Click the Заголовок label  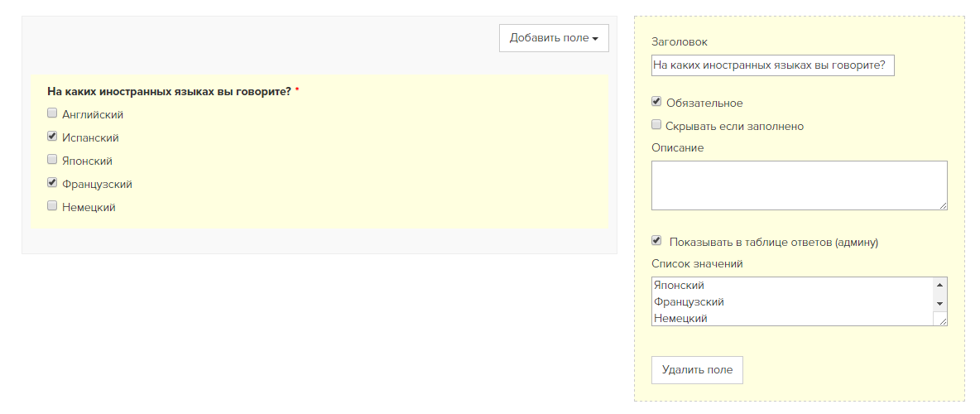click(x=680, y=42)
